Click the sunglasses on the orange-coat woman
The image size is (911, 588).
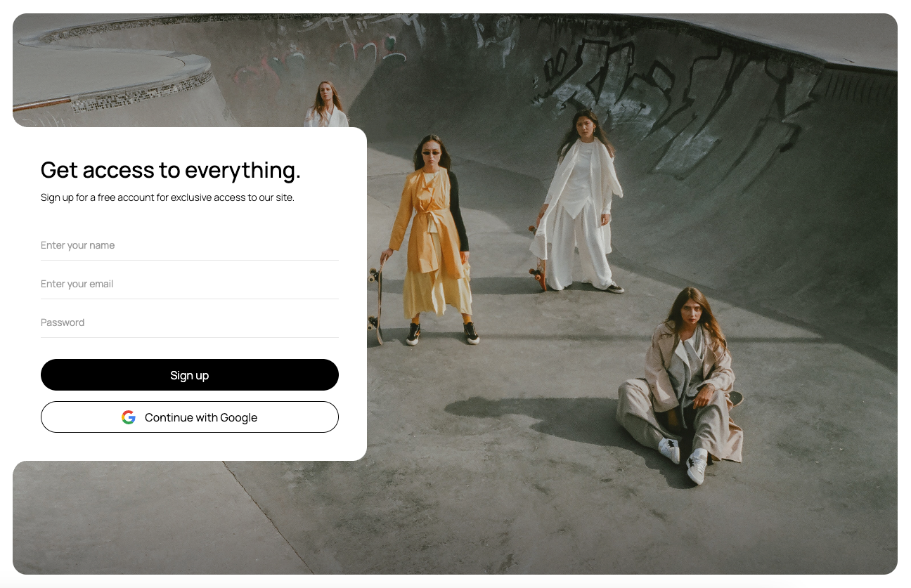(x=430, y=151)
